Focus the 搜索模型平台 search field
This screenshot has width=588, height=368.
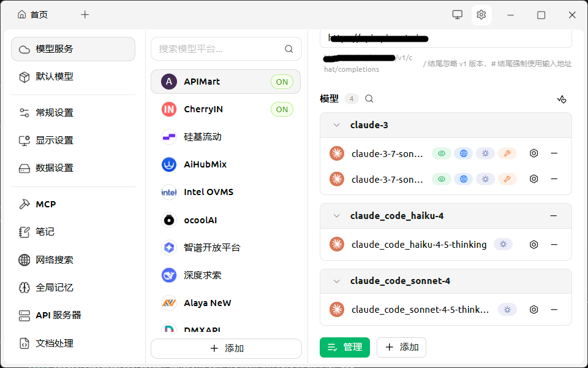(x=226, y=49)
